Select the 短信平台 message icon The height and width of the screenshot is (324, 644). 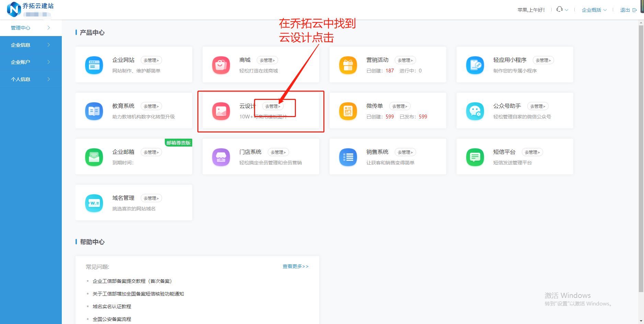tap(475, 157)
